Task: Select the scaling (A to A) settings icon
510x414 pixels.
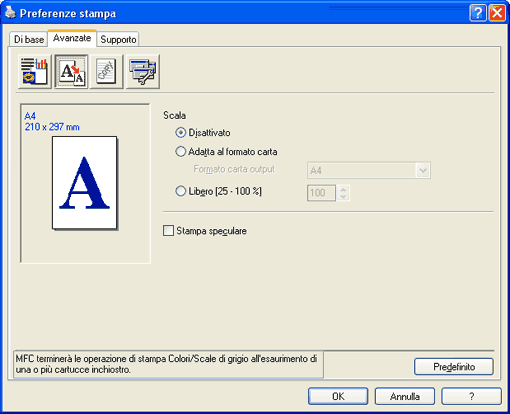Action: pyautogui.click(x=71, y=71)
